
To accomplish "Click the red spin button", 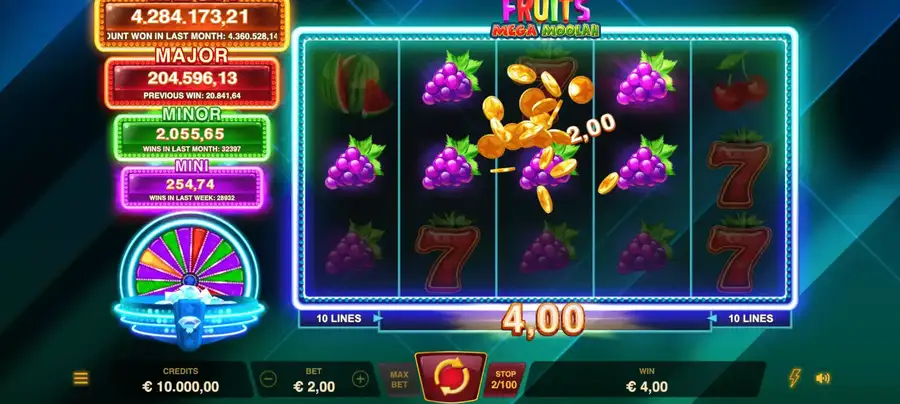I will point(451,378).
